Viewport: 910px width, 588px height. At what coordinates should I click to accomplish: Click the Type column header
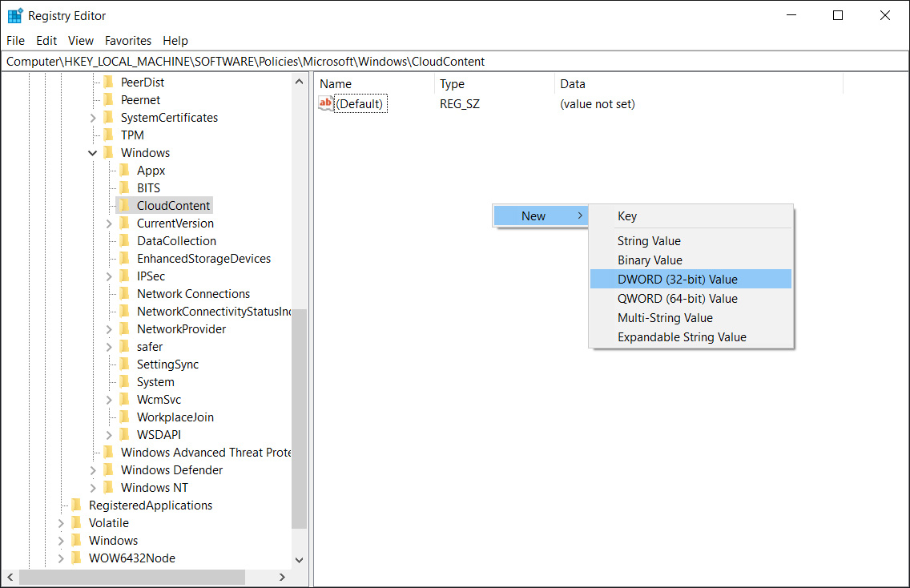[x=494, y=83]
